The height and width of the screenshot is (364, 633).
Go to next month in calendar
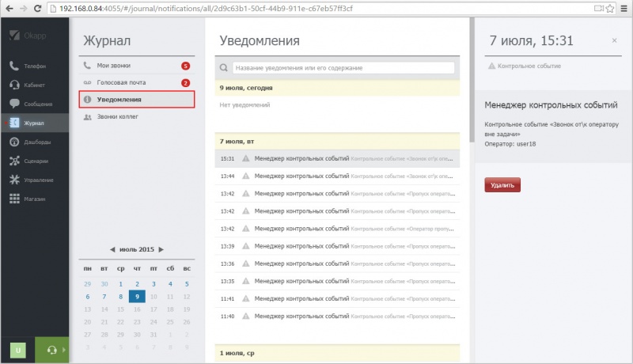pos(161,249)
